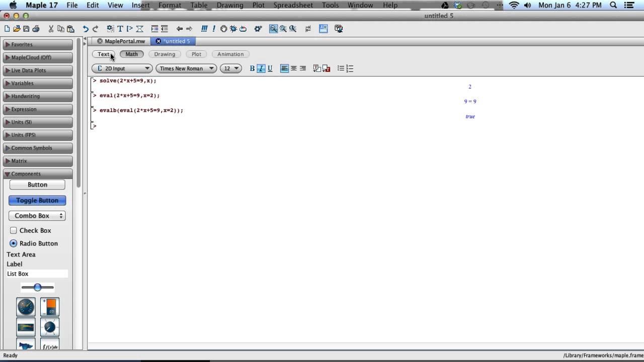Image resolution: width=644 pixels, height=362 pixels.
Task: Apply a bulleted list format
Action: coord(341,68)
